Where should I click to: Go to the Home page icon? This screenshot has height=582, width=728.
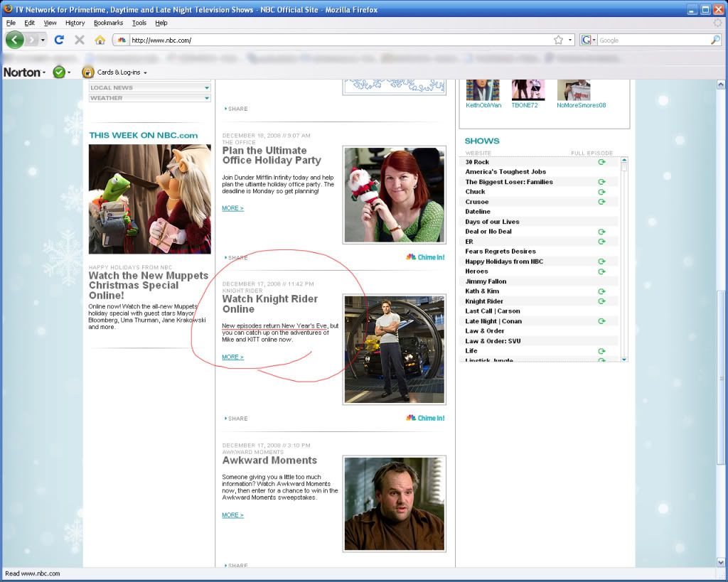pos(100,40)
